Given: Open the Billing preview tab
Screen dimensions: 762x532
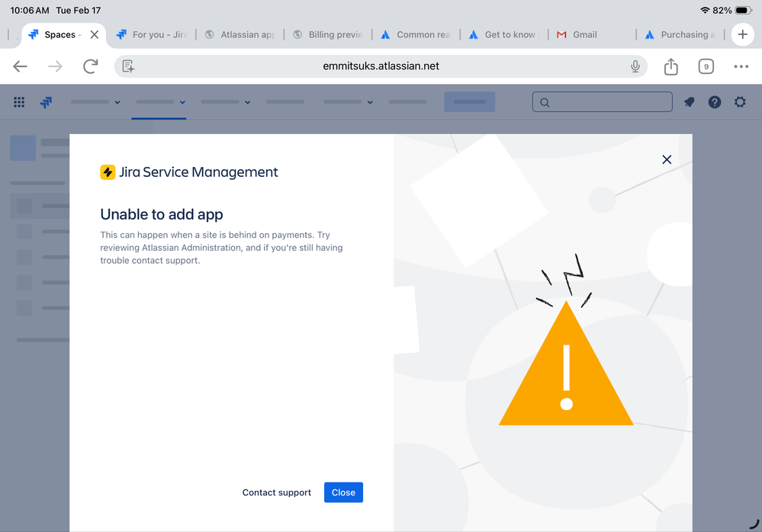Looking at the screenshot, I should point(328,34).
